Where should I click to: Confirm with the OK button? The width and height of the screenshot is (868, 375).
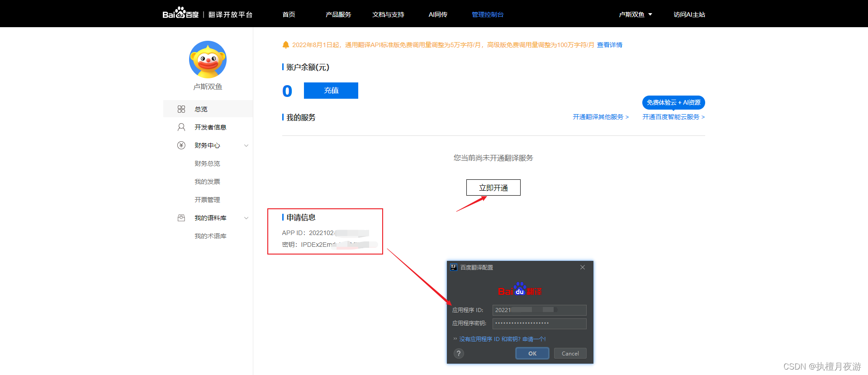coord(532,353)
